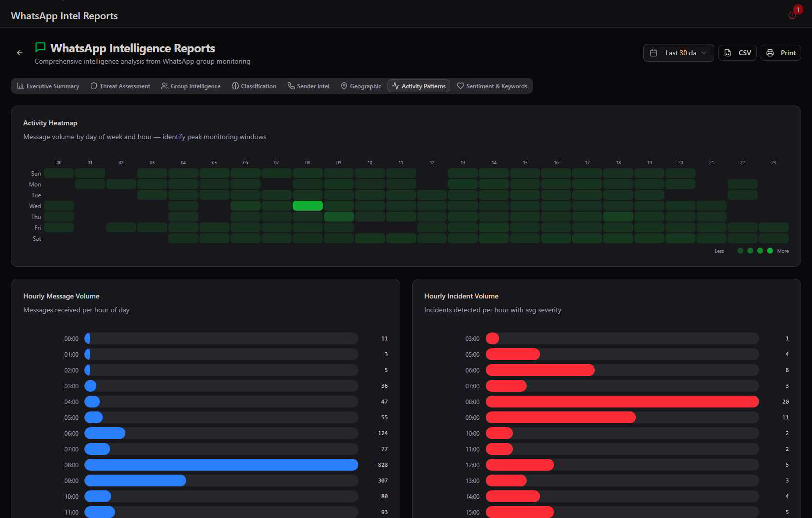Click the 03:00 label in incident chart
The width and height of the screenshot is (812, 518).
[x=472, y=339]
